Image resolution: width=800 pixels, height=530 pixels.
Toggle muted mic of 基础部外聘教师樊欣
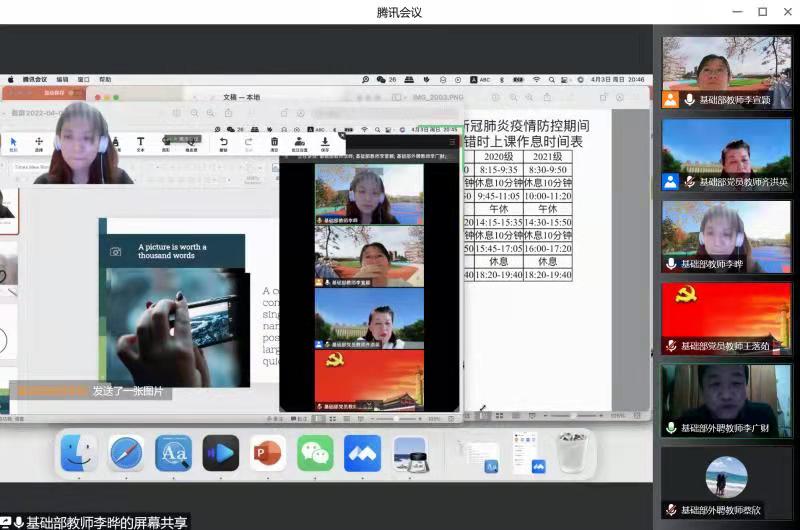coord(671,510)
